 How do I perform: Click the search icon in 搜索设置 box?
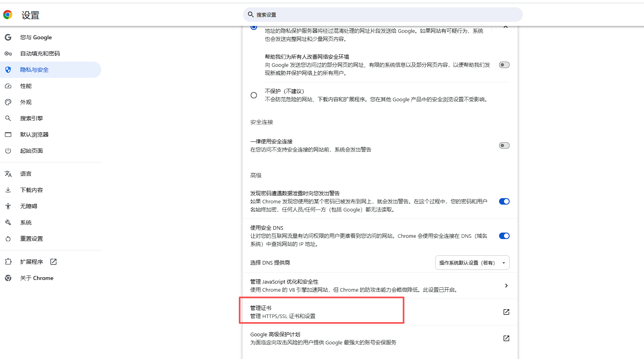[x=251, y=15]
